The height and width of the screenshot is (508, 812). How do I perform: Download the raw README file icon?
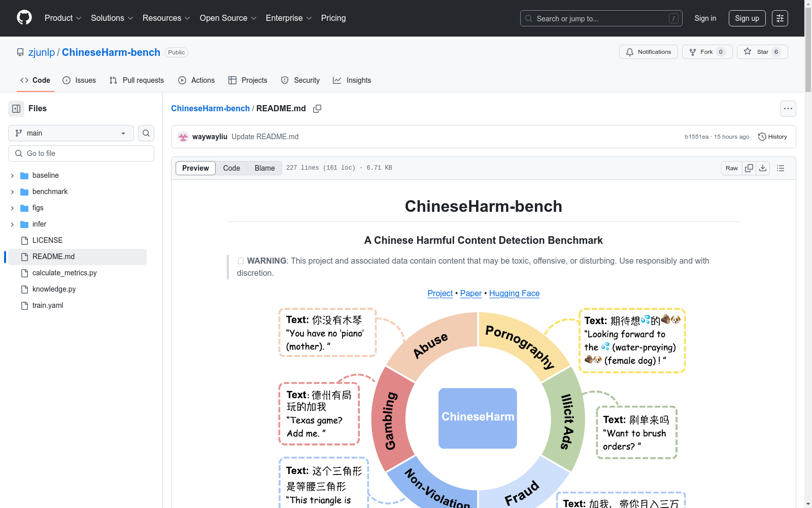[763, 168]
